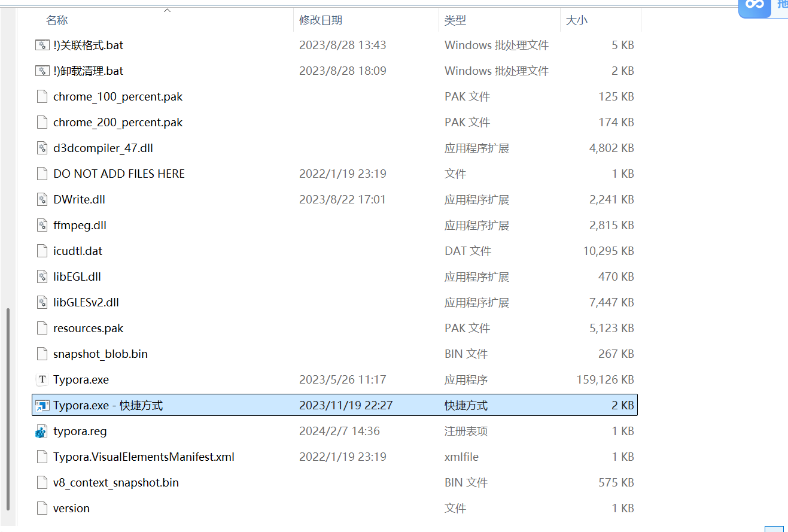Select the file name !)卸载清理.bat
This screenshot has height=532, width=788.
[89, 71]
